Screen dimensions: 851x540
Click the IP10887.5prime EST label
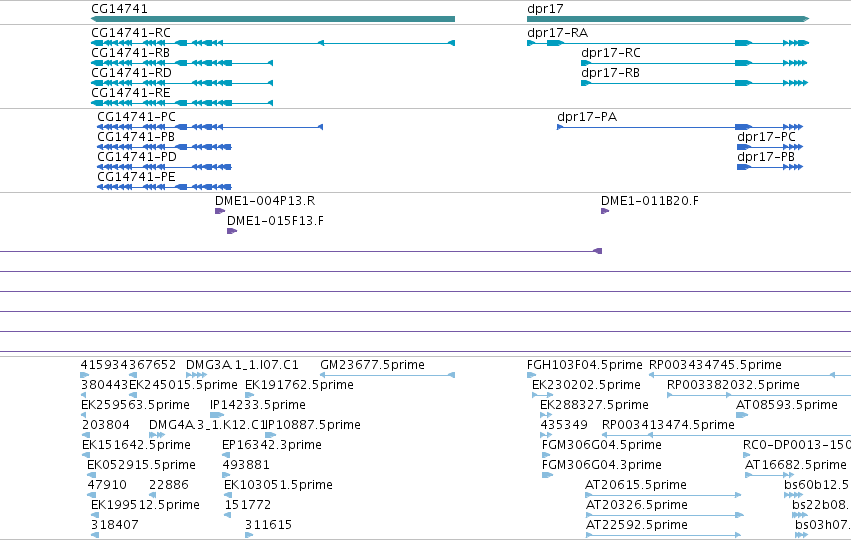point(313,425)
